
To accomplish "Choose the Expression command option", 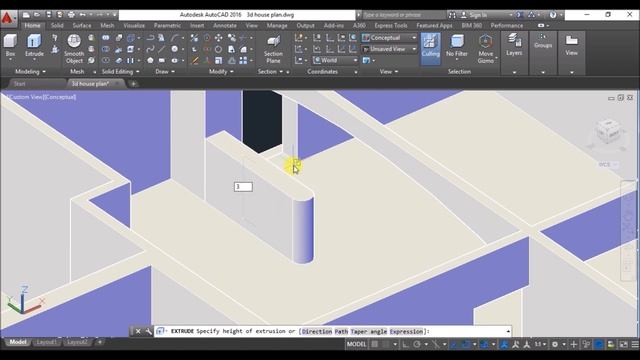I will tap(406, 331).
